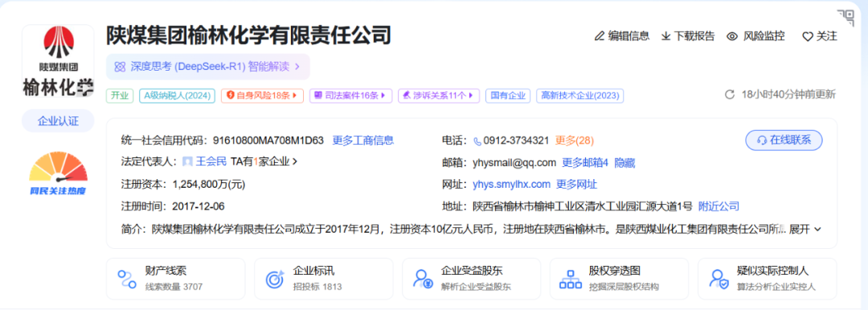Click registered capital 1,254,800万(元)
868x310 pixels.
click(209, 184)
